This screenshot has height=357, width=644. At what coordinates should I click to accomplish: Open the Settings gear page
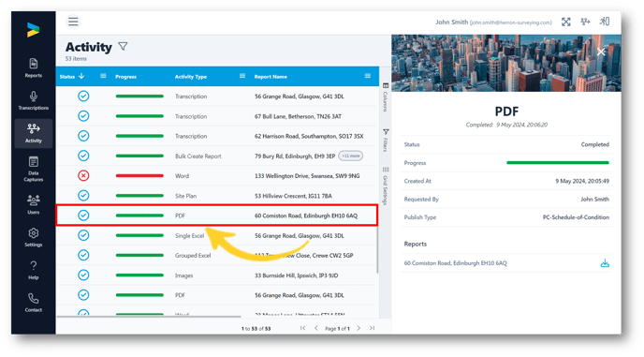pyautogui.click(x=34, y=237)
